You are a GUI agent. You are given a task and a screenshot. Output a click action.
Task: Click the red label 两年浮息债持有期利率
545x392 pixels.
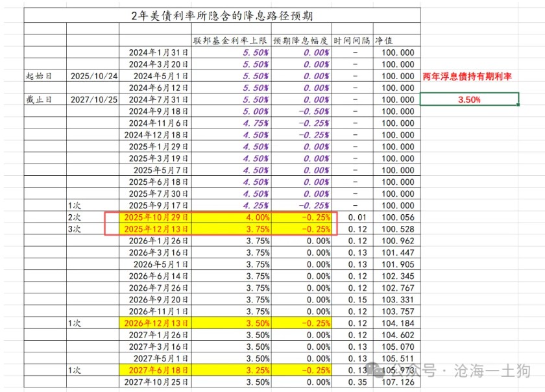(467, 77)
